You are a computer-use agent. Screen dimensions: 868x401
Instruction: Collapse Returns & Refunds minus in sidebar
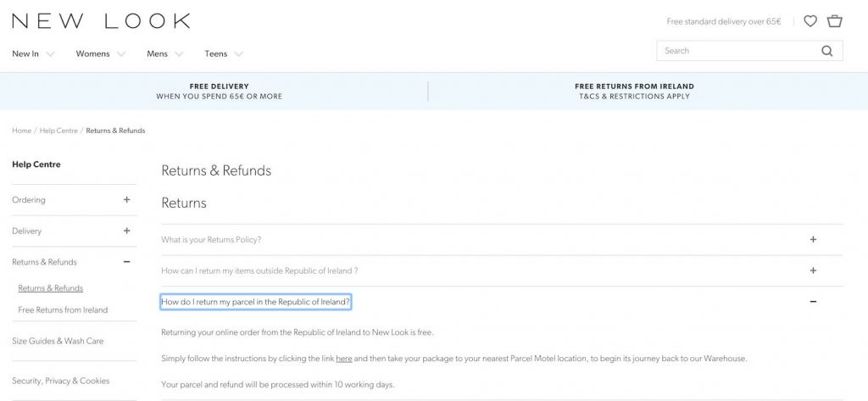127,261
